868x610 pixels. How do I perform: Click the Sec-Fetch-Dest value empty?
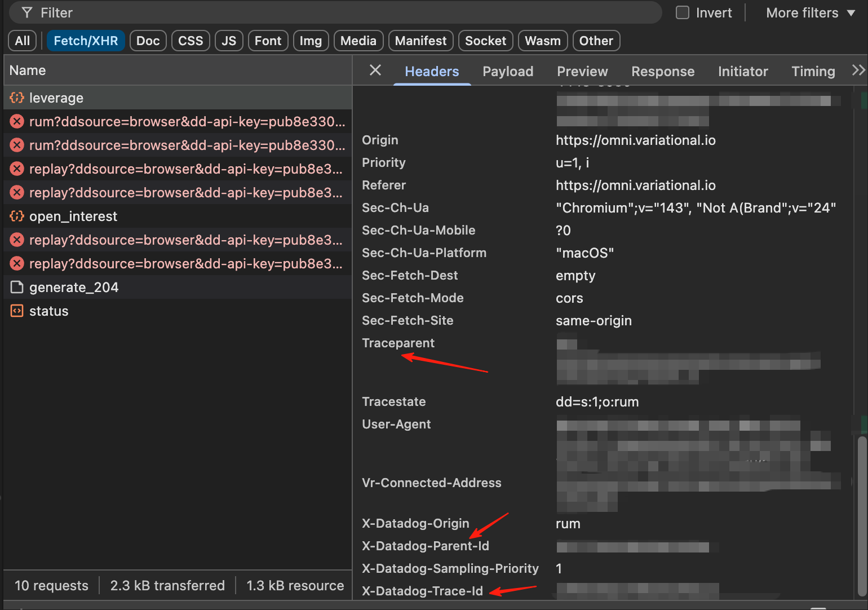[575, 275]
